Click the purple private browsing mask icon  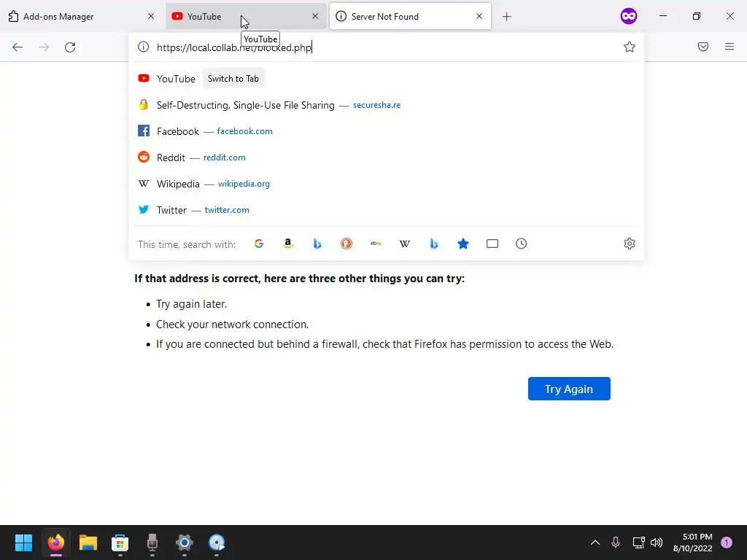(x=628, y=16)
